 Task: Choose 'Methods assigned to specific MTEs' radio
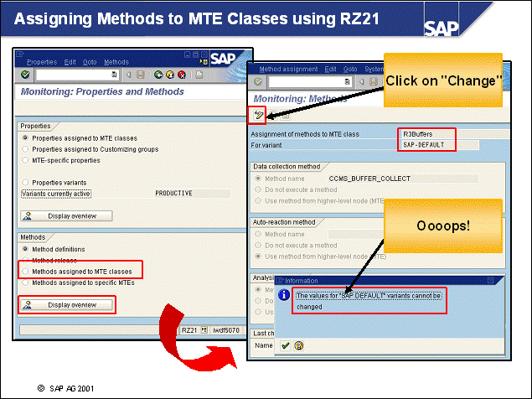tap(24, 282)
